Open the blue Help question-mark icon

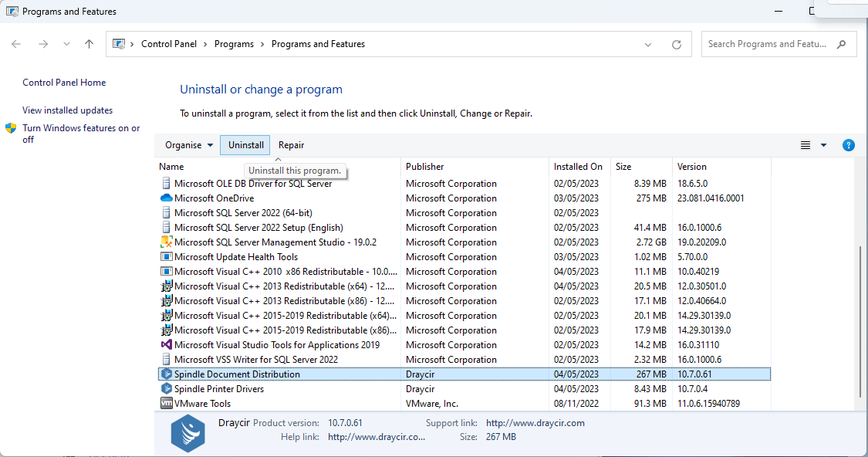point(848,145)
